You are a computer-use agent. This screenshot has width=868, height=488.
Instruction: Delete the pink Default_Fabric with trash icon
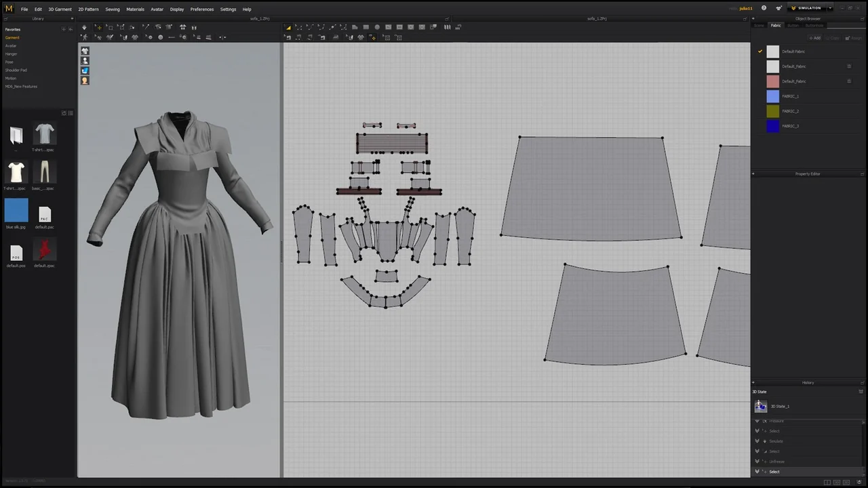[x=849, y=81]
